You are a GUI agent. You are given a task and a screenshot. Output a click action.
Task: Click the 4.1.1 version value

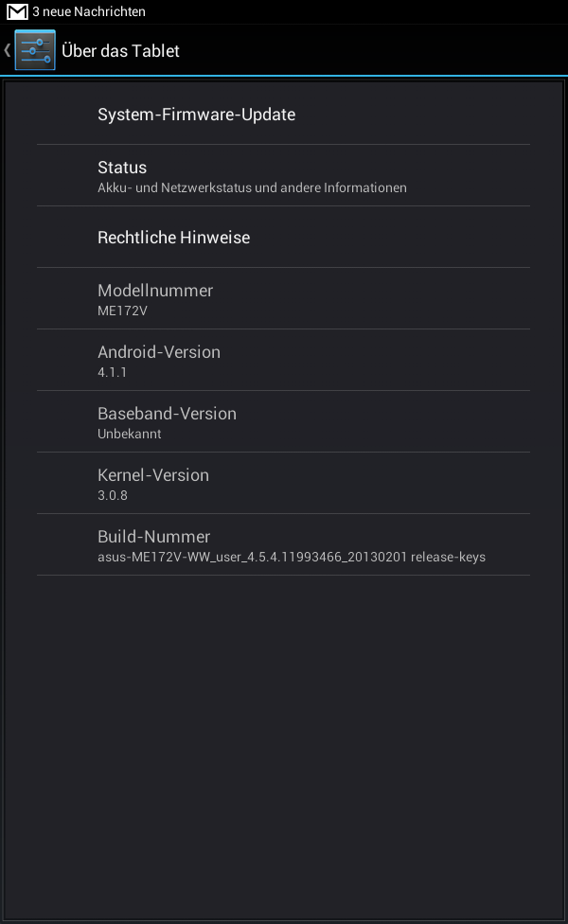click(x=112, y=372)
